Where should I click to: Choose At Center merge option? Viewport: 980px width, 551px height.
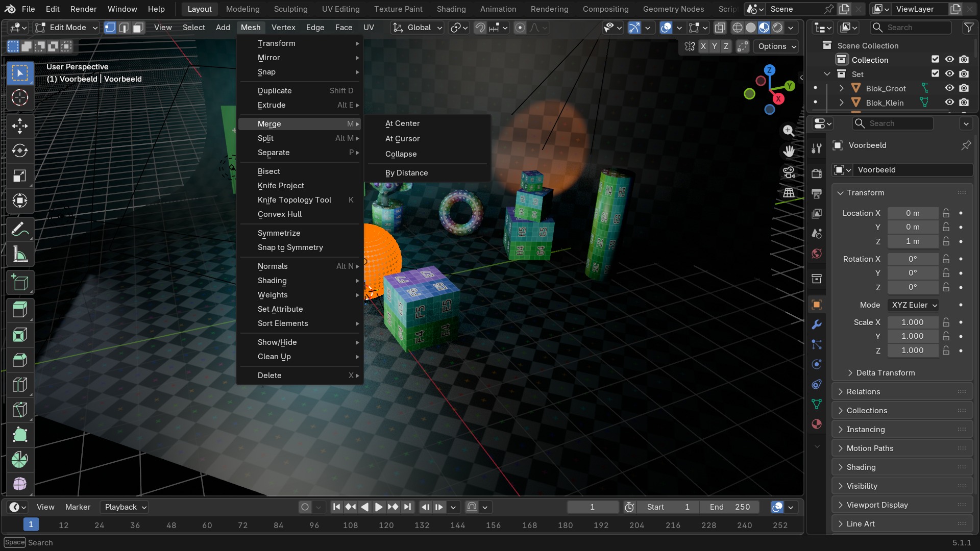[428, 123]
